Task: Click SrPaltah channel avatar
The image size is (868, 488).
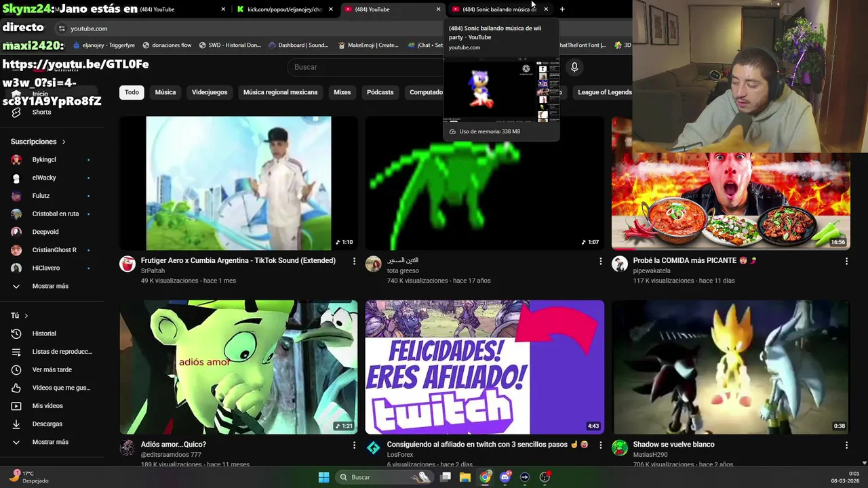Action: coord(127,264)
